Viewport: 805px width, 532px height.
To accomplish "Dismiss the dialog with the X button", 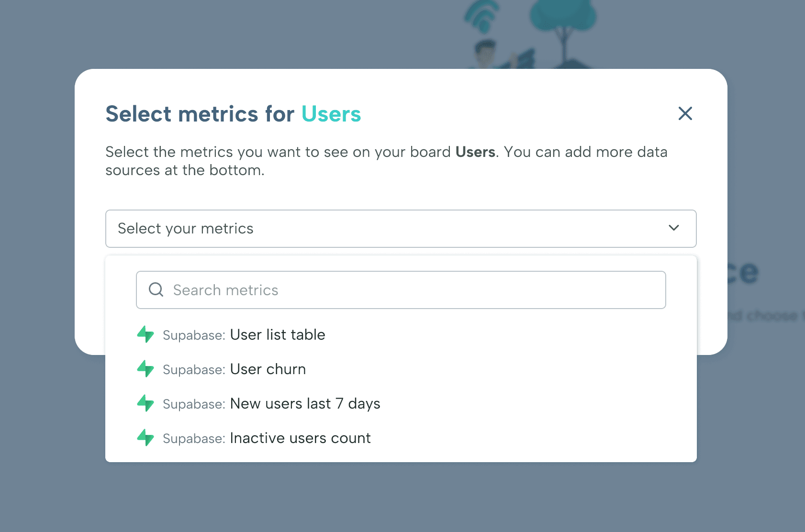I will (685, 114).
